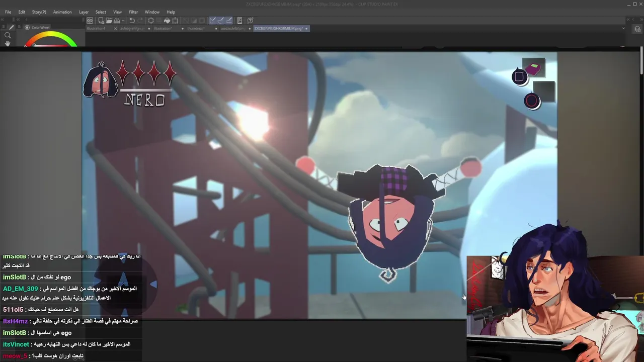
Task: Select the Pen tool in the tool palette
Action: coord(12,27)
